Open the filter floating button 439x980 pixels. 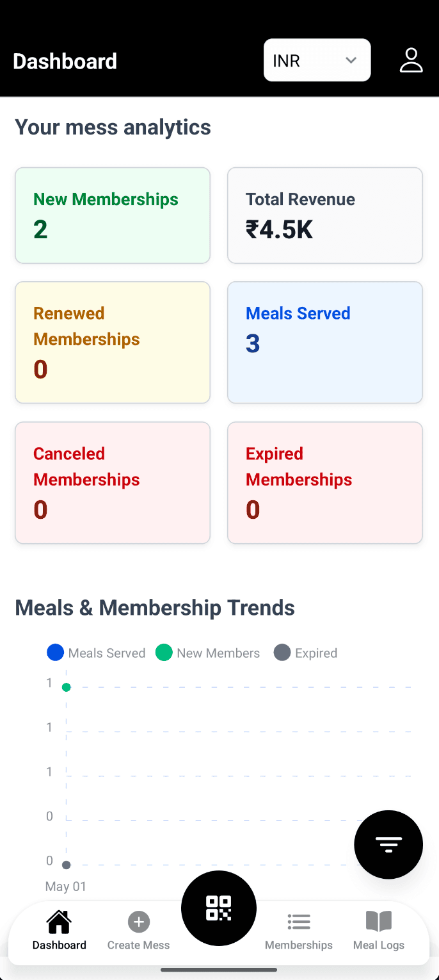pyautogui.click(x=388, y=844)
